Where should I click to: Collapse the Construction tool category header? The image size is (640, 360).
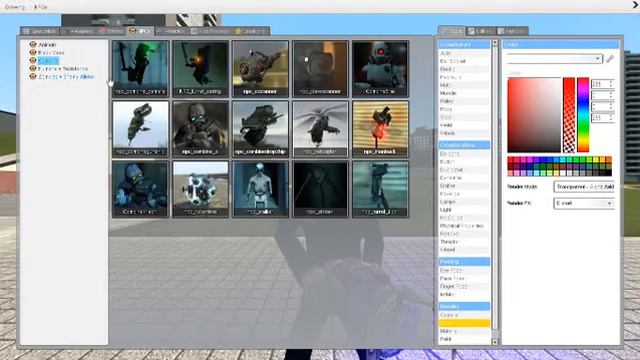point(464,145)
